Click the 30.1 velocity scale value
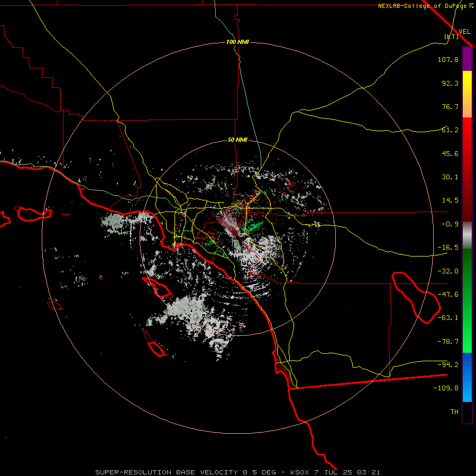 tap(450, 177)
